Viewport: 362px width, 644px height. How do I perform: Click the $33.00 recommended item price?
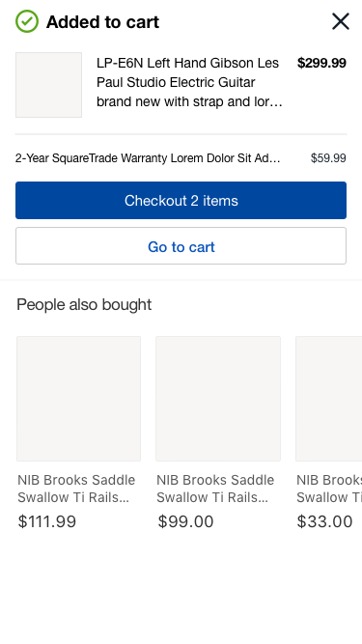click(324, 522)
